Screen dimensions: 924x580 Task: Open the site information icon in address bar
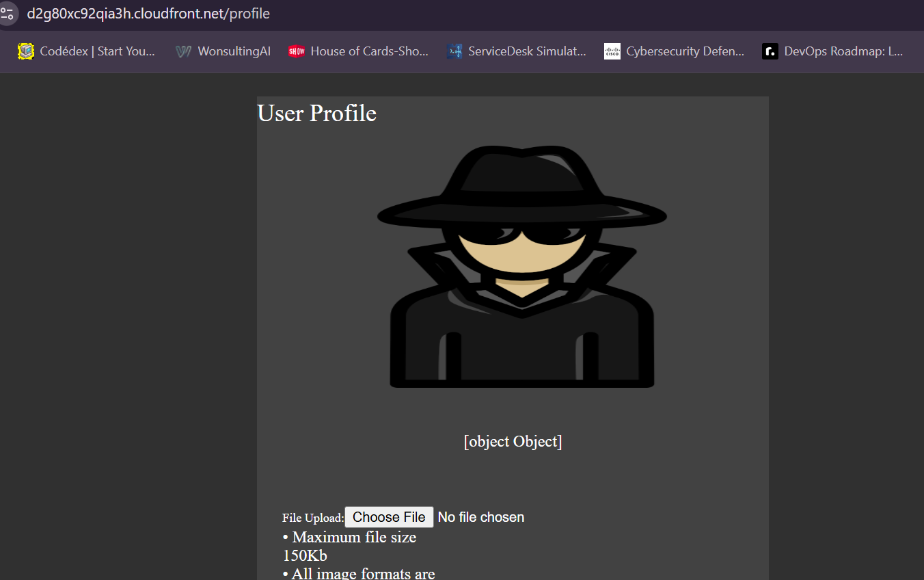click(7, 14)
